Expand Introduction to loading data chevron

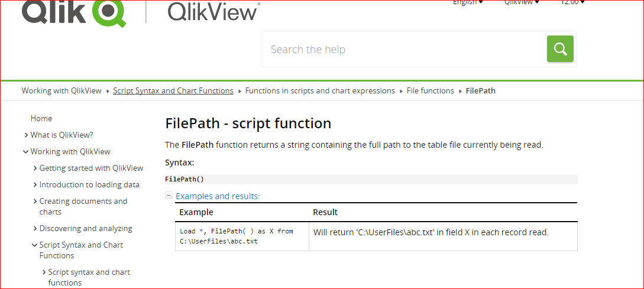pyautogui.click(x=35, y=184)
